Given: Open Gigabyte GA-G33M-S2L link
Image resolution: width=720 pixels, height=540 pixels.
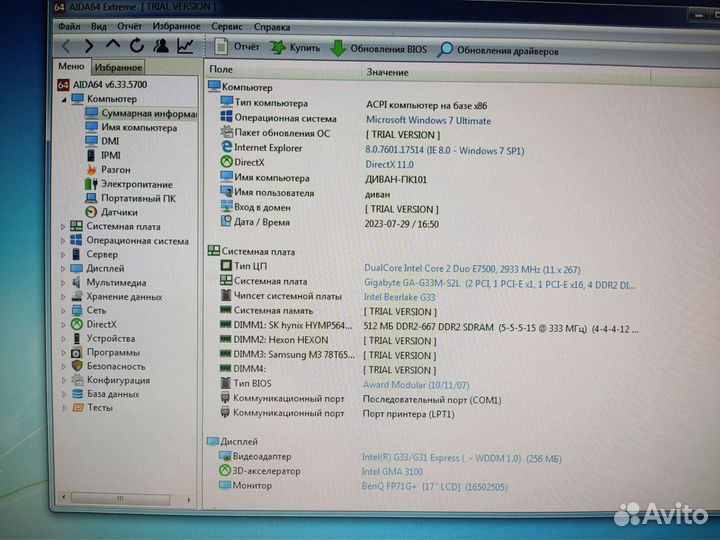Looking at the screenshot, I should pos(500,284).
